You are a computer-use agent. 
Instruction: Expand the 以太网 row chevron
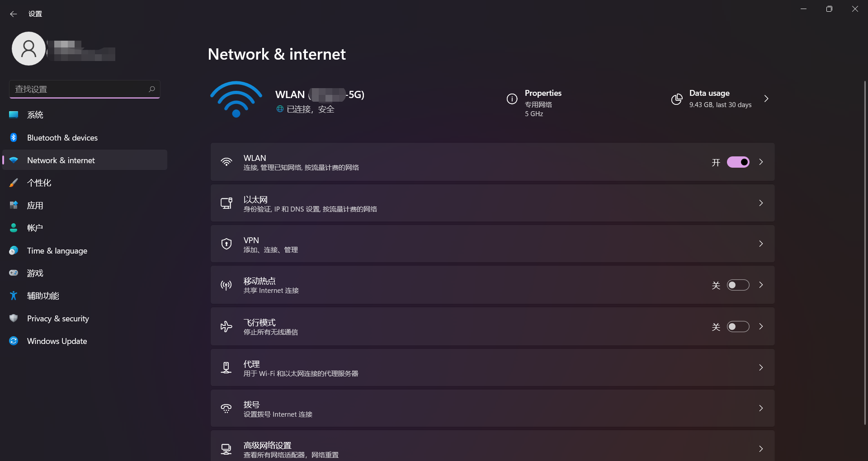pyautogui.click(x=761, y=203)
